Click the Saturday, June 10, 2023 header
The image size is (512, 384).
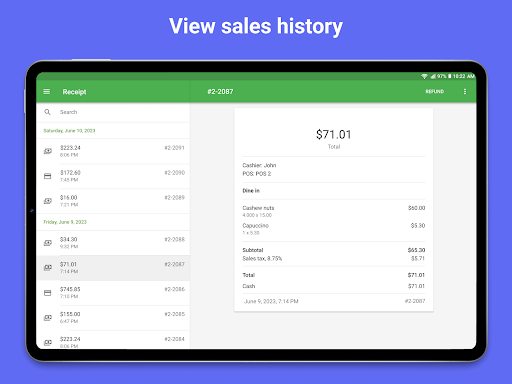point(69,131)
